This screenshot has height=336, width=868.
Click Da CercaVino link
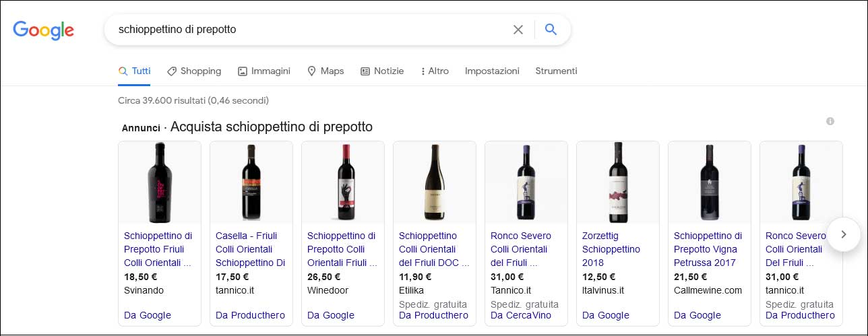pos(521,315)
